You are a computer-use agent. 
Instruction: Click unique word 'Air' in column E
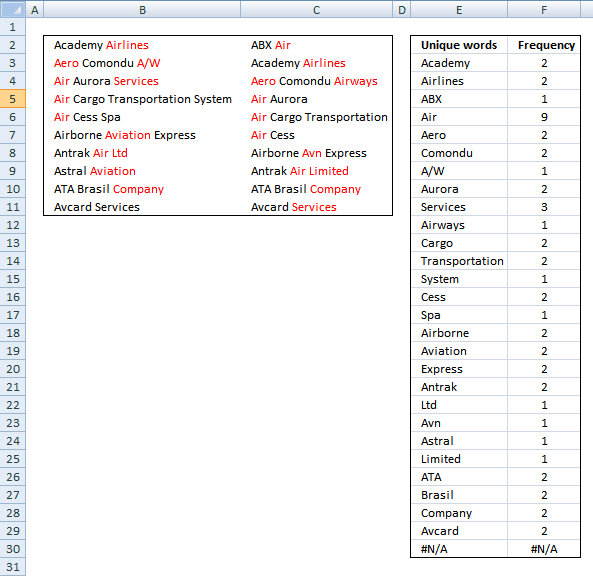(459, 117)
